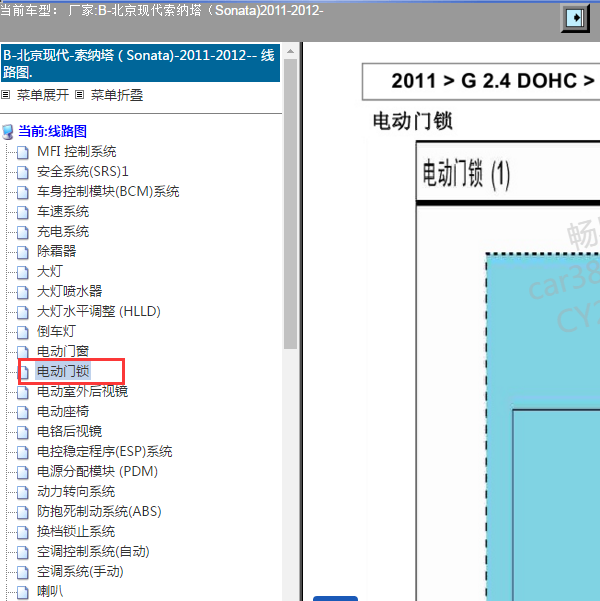600x601 pixels.
Task: Collapse all menus with 菜单折叠
Action: (x=117, y=95)
